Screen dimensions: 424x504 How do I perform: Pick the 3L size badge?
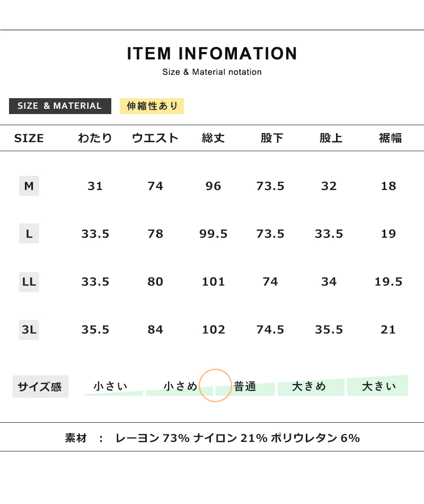tap(29, 329)
